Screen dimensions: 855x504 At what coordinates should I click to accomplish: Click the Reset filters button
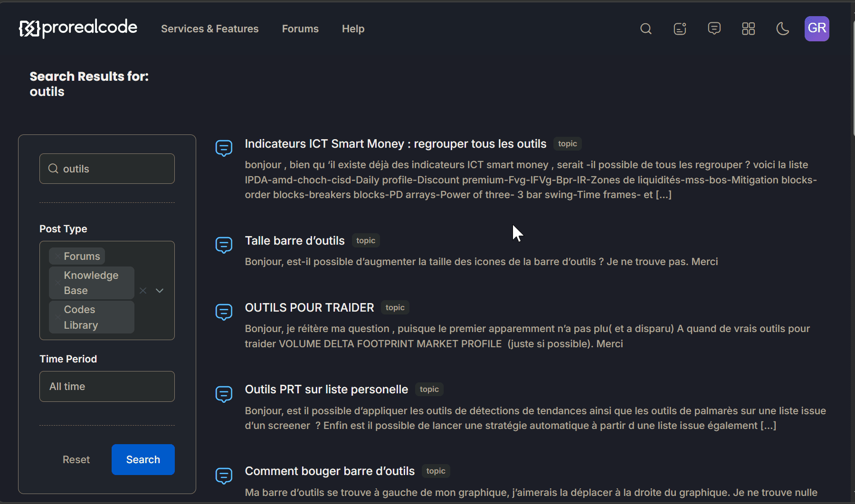(76, 460)
